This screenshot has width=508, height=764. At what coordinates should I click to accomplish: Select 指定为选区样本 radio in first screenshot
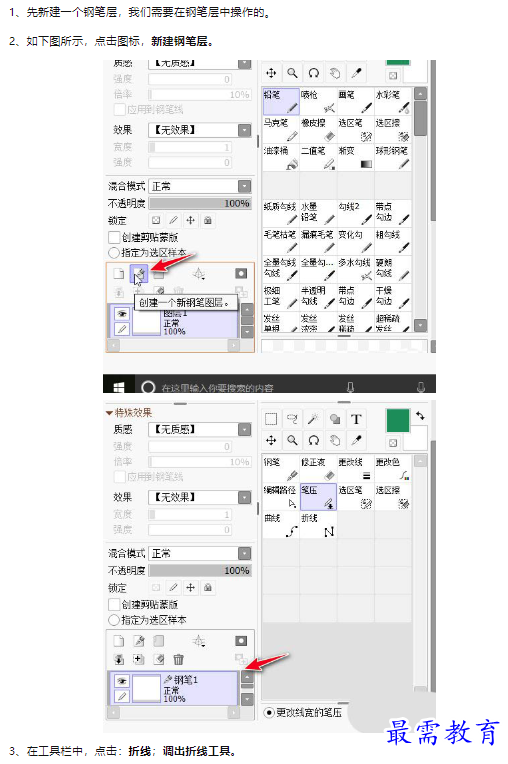(x=113, y=252)
